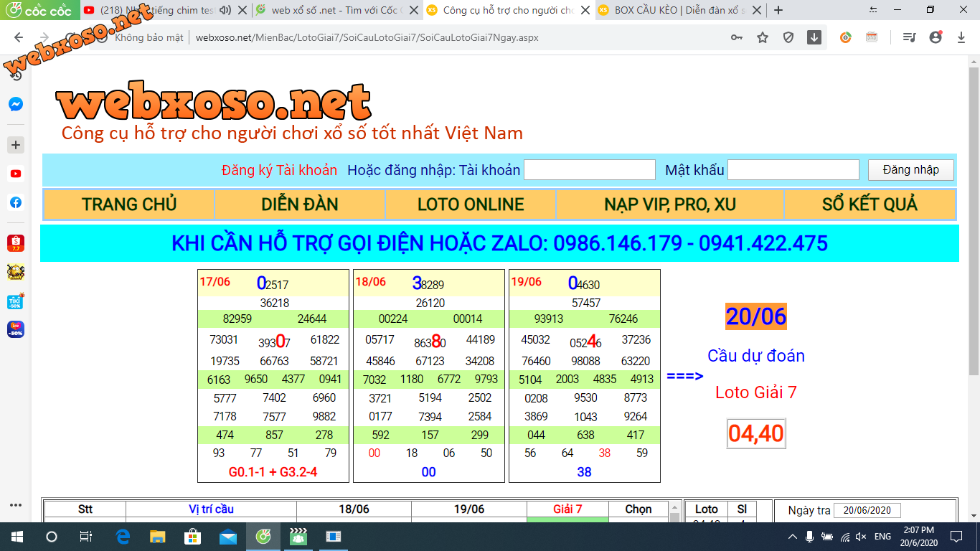The width and height of the screenshot is (980, 551).
Task: Click the predicted numbers '04,40' box
Action: [x=756, y=433]
